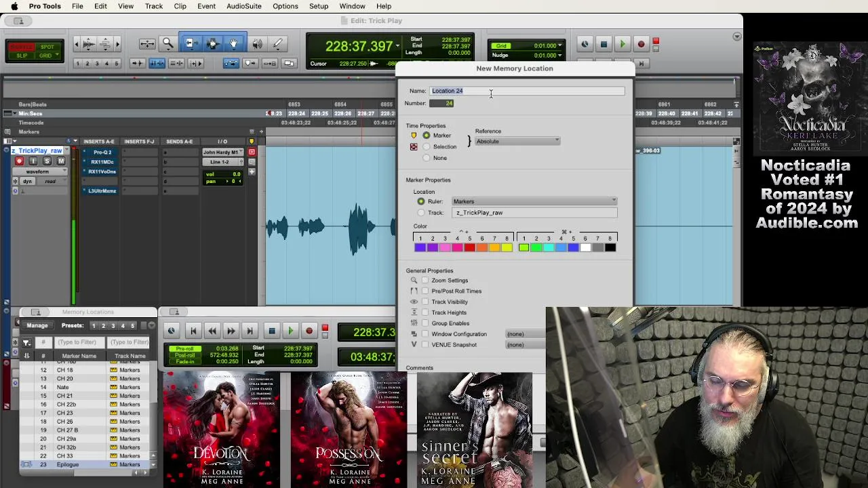Enable Group Enables checkbox
868x488 pixels.
pyautogui.click(x=425, y=323)
